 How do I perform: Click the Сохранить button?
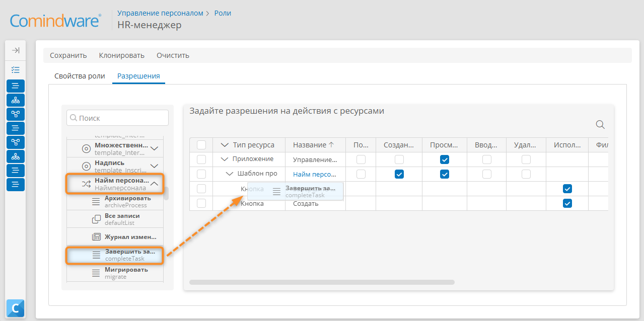click(x=68, y=55)
